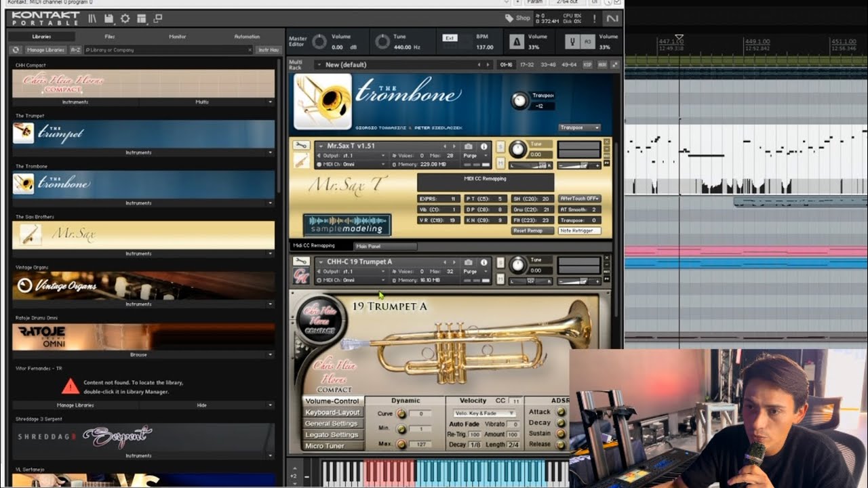Click the exclamation warning icon in header
This screenshot has height=488, width=868.
coord(595,18)
